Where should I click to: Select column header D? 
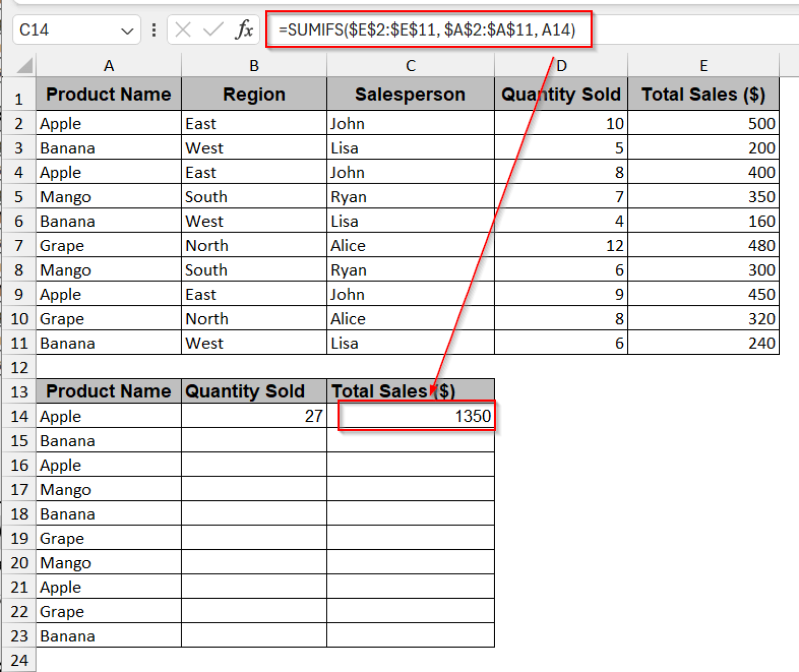click(x=561, y=65)
